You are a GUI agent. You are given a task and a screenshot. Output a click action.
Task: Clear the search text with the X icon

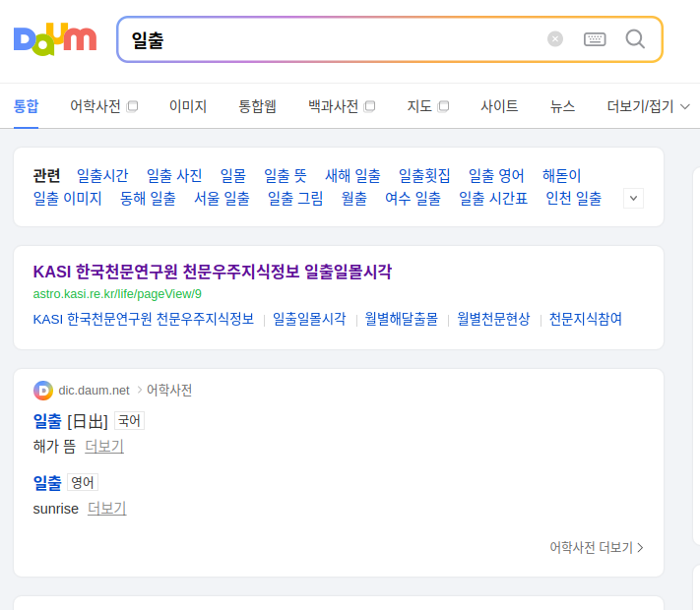[x=555, y=39]
